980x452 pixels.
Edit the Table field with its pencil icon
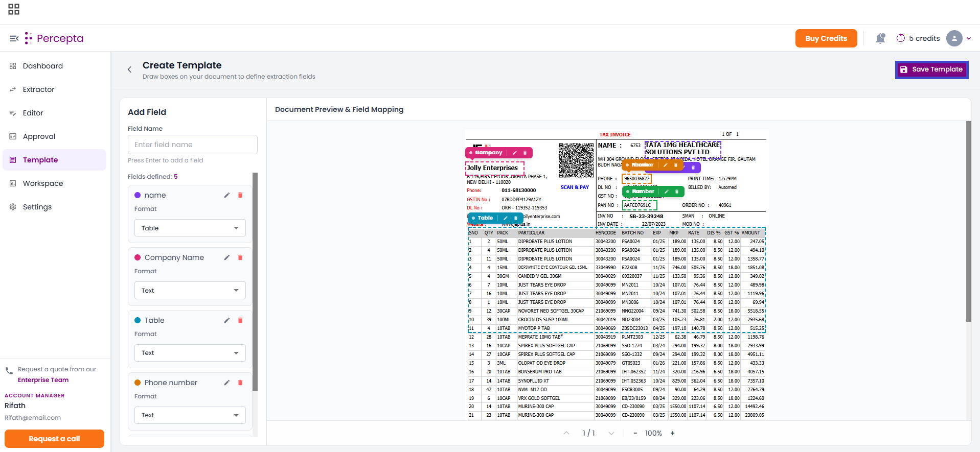click(226, 320)
